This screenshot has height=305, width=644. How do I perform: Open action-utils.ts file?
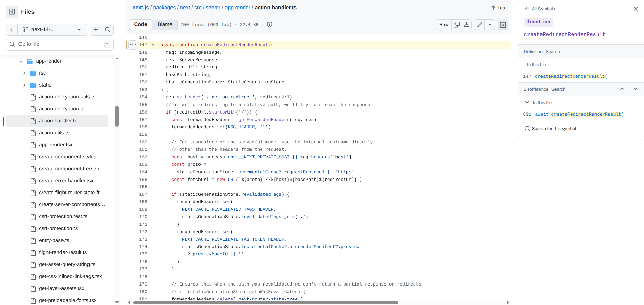point(54,133)
